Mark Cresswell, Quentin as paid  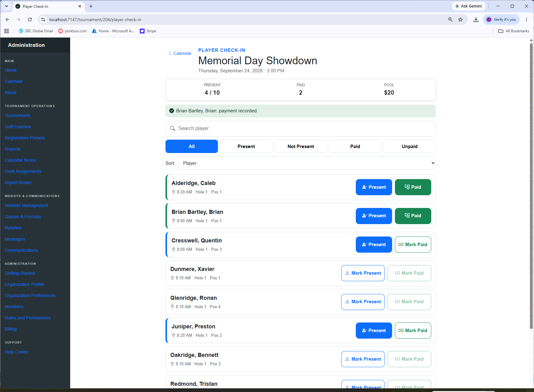tap(413, 245)
